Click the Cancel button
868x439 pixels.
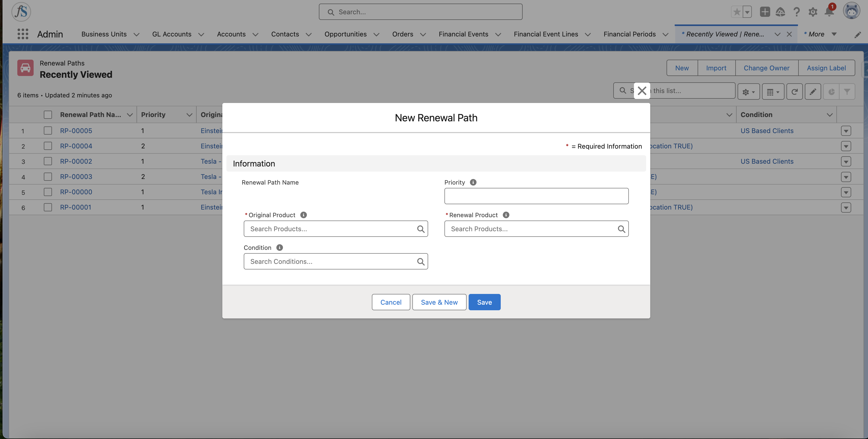pyautogui.click(x=390, y=302)
